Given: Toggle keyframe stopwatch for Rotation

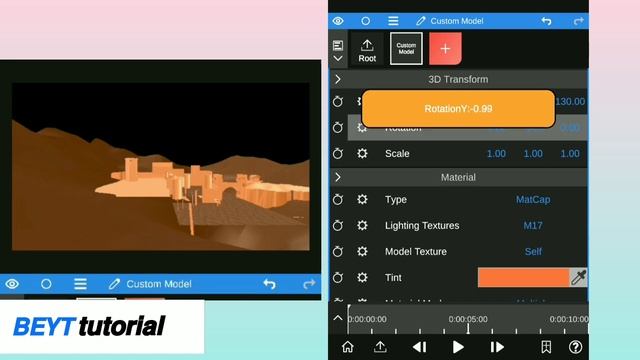Looking at the screenshot, I should [338, 127].
